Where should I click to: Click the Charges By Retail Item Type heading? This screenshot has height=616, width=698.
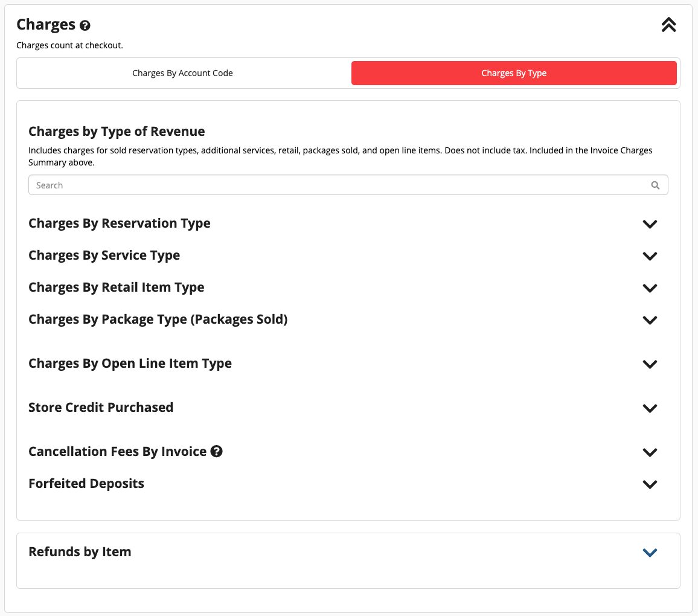pyautogui.click(x=116, y=287)
